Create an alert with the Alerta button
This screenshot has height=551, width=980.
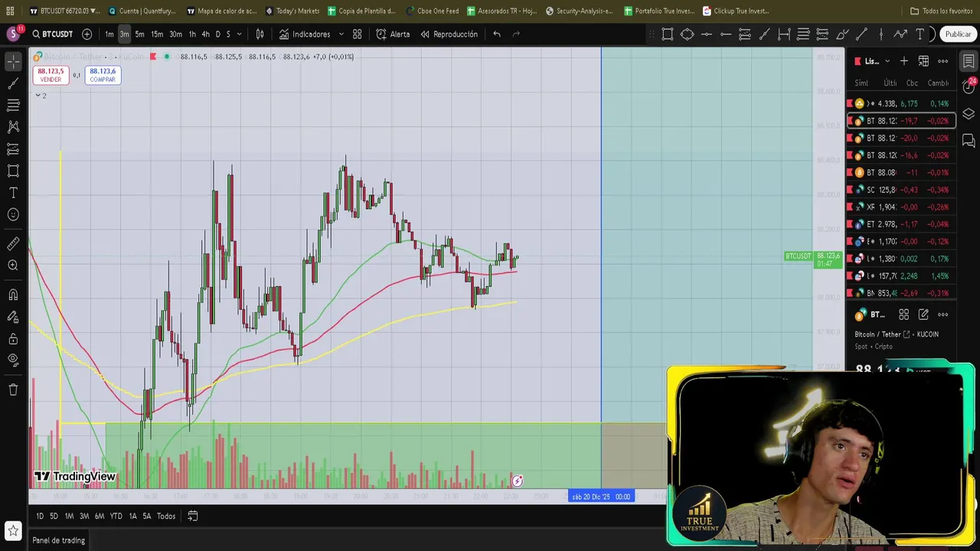pos(393,34)
